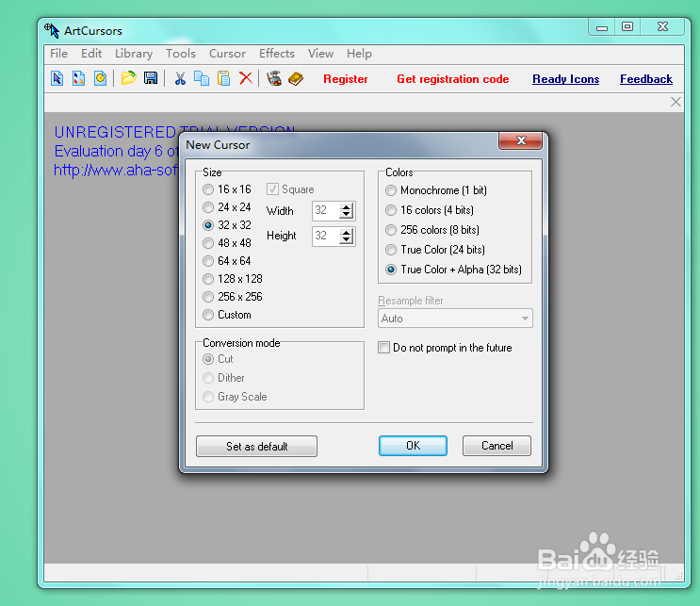Image resolution: width=700 pixels, height=606 pixels.
Task: Select the Cut conversion mode
Action: tap(218, 359)
